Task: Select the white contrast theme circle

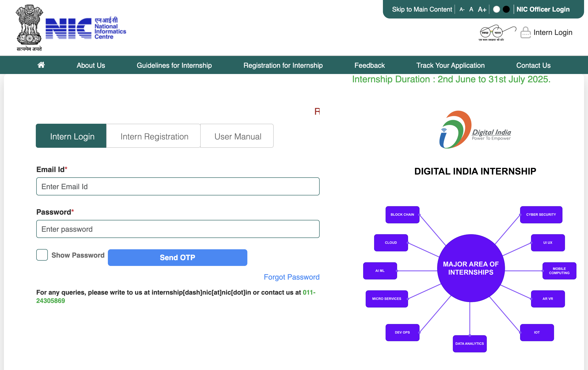Action: click(x=497, y=9)
